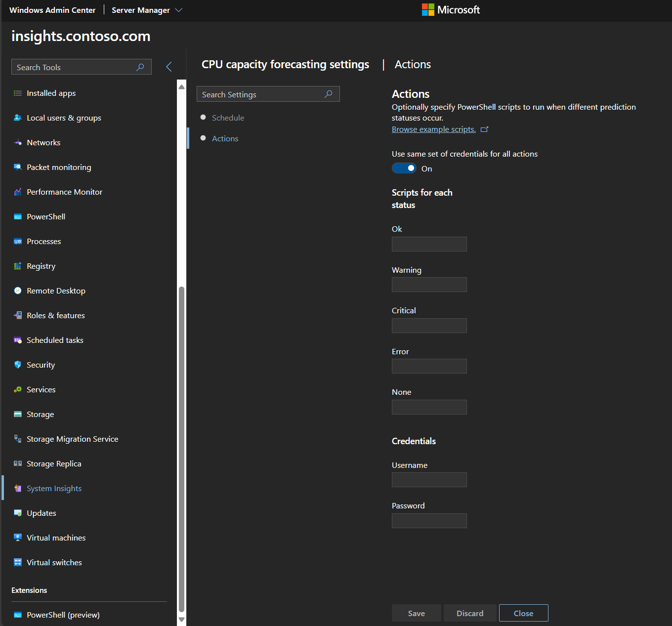Click the Performance Monitor chart icon

tap(18, 192)
